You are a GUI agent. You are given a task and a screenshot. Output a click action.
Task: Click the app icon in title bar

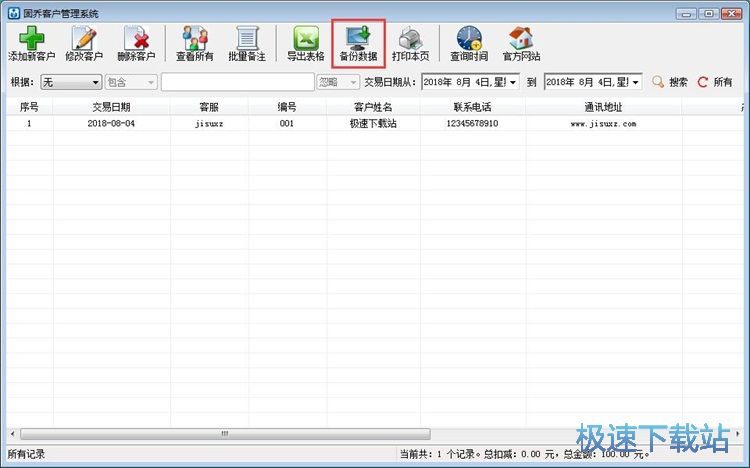(14, 13)
